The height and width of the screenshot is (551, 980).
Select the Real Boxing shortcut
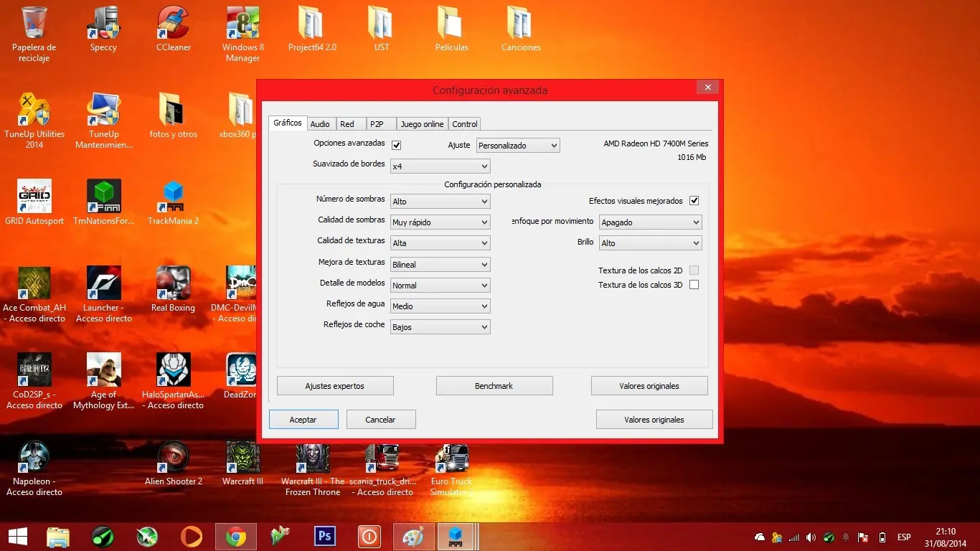(x=174, y=289)
